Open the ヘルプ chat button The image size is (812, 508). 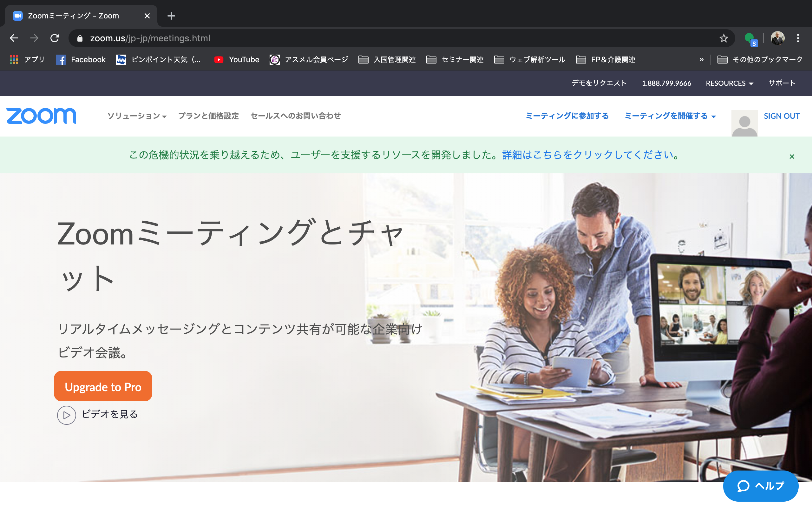(x=761, y=486)
